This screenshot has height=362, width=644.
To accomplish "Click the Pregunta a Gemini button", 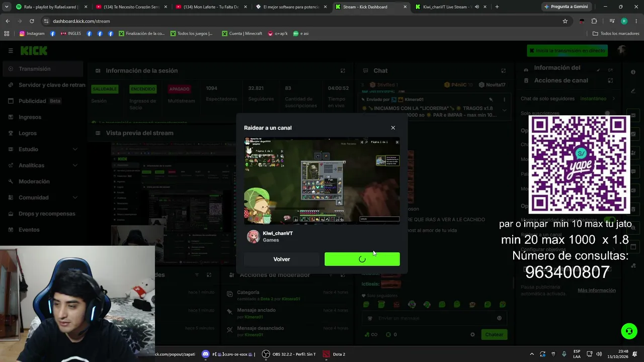I will pos(566,7).
